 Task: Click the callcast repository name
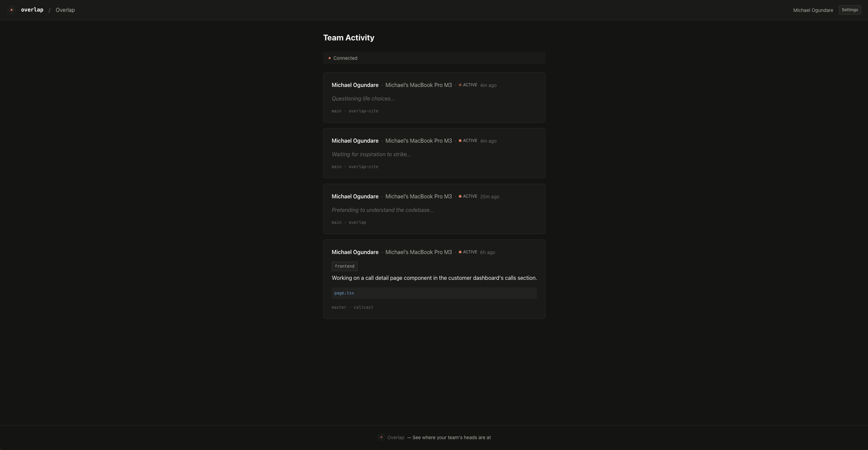(x=363, y=307)
